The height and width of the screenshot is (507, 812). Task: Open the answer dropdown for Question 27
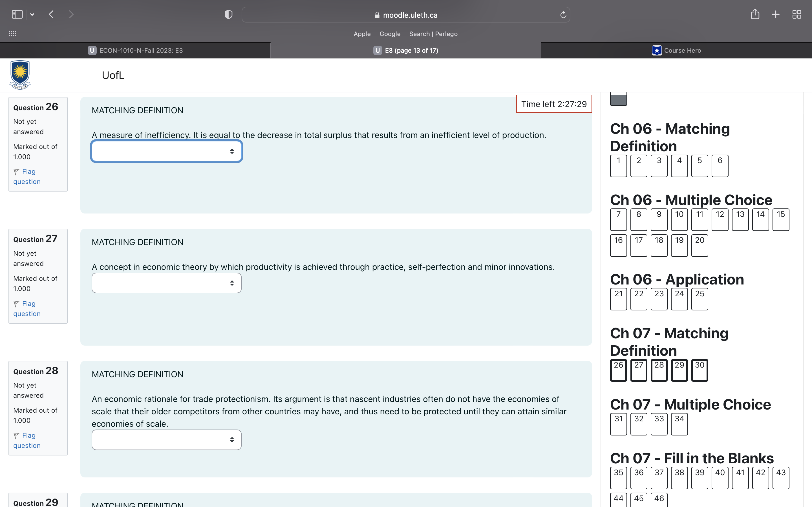(166, 283)
